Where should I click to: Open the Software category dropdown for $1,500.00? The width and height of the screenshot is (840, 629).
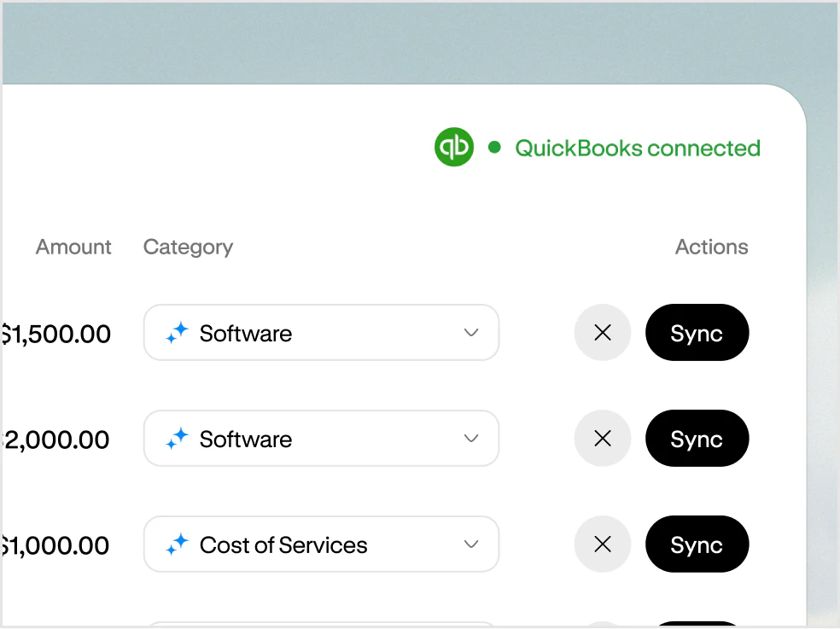pyautogui.click(x=322, y=333)
